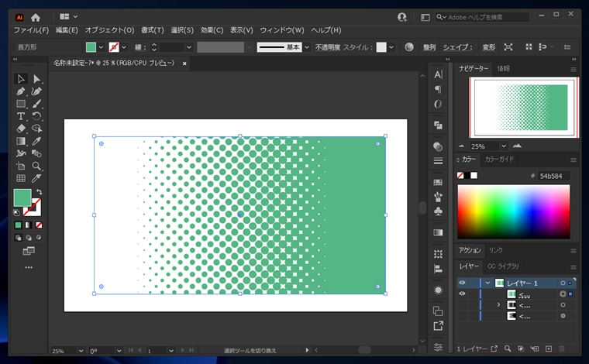
Task: Select the Rotate tool
Action: [x=36, y=116]
